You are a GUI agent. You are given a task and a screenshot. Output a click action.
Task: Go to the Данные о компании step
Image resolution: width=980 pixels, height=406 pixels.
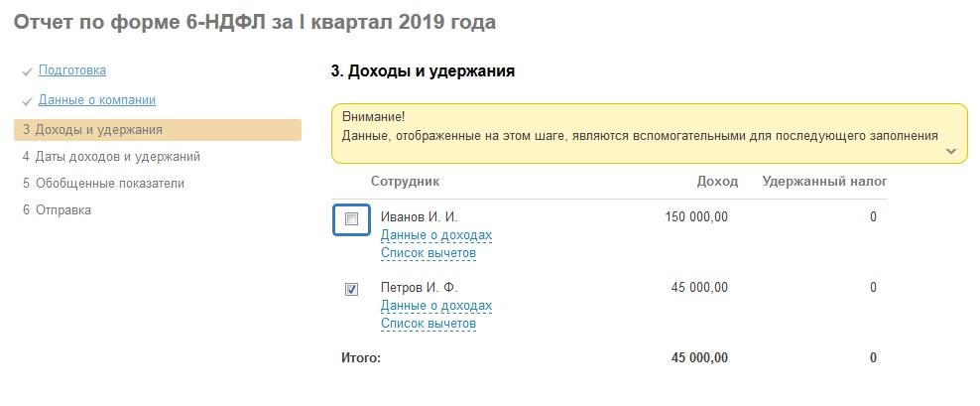point(97,100)
